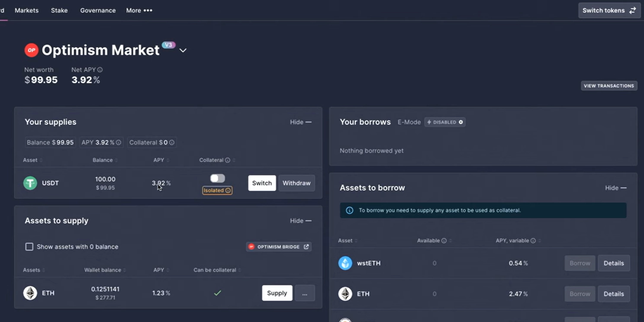The height and width of the screenshot is (322, 644).
Task: Click the Net APY info icon
Action: pyautogui.click(x=100, y=70)
